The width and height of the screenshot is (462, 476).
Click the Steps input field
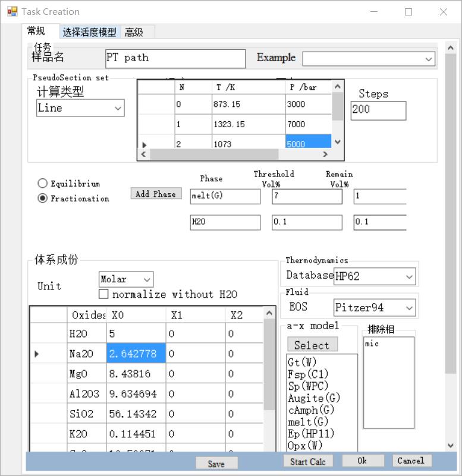pos(378,111)
